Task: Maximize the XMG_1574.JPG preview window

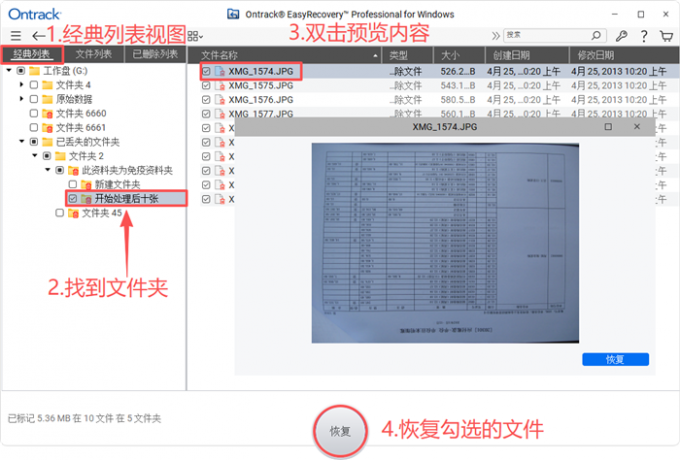Action: click(x=608, y=127)
